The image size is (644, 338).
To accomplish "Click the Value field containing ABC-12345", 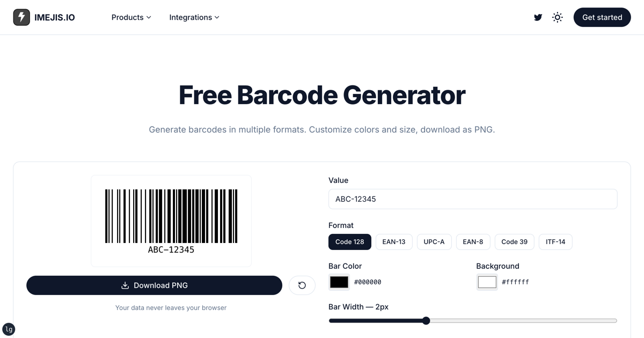I will click(473, 199).
